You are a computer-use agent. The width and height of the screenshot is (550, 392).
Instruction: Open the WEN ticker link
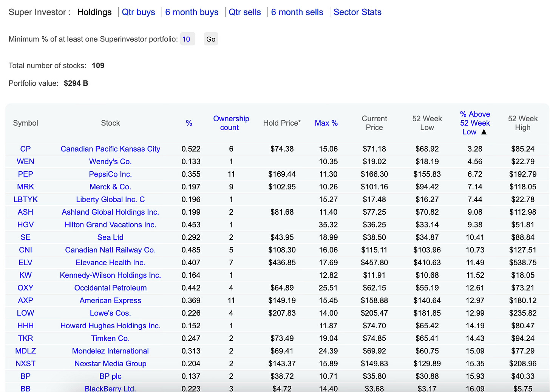[25, 161]
